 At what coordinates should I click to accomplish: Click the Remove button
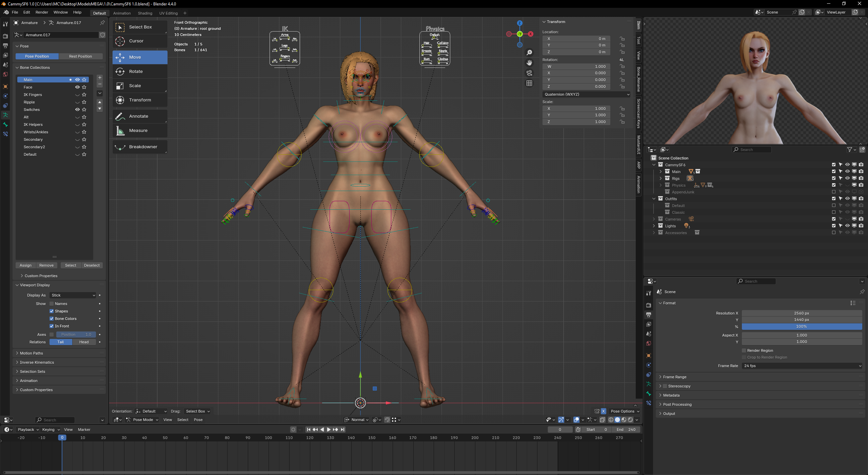tap(46, 265)
